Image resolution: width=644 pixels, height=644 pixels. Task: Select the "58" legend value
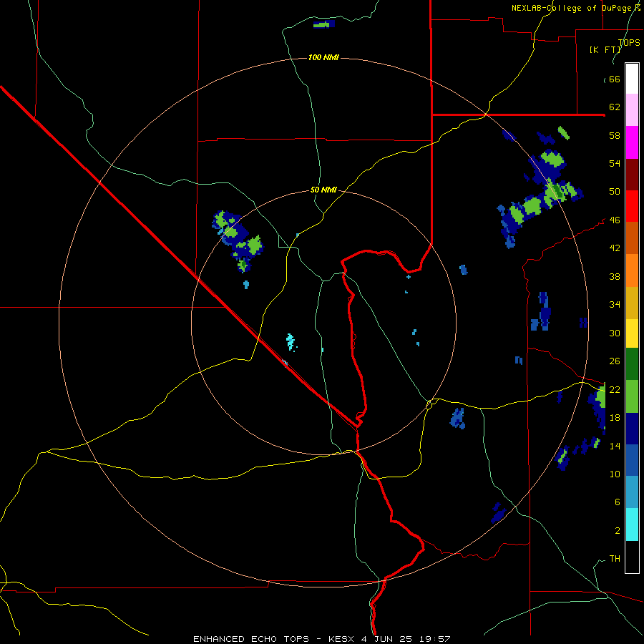[x=615, y=135]
